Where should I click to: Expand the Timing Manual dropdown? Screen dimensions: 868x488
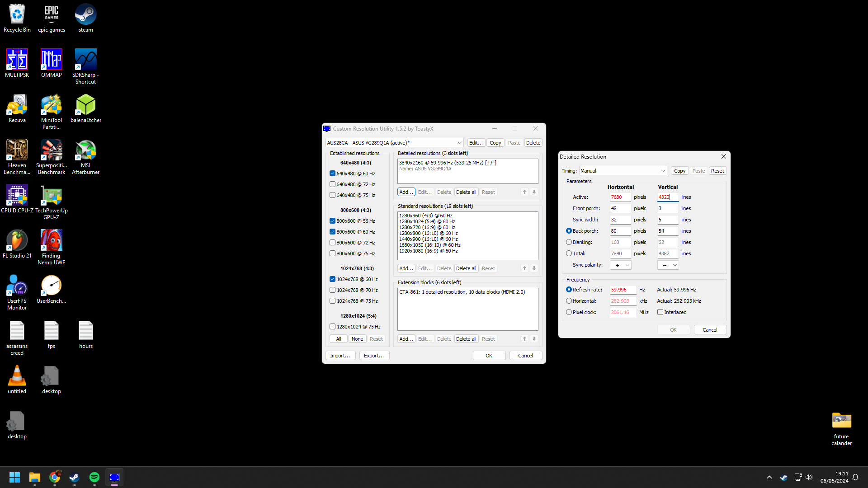click(x=623, y=171)
